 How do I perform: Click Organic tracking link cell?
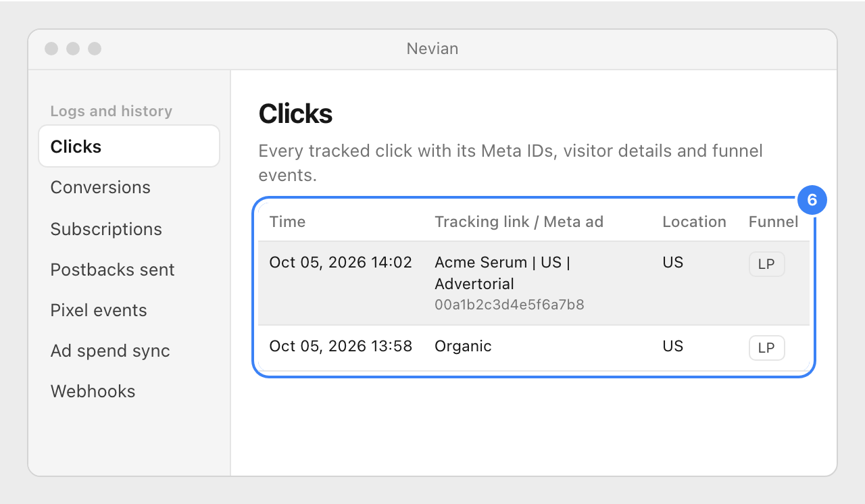463,346
